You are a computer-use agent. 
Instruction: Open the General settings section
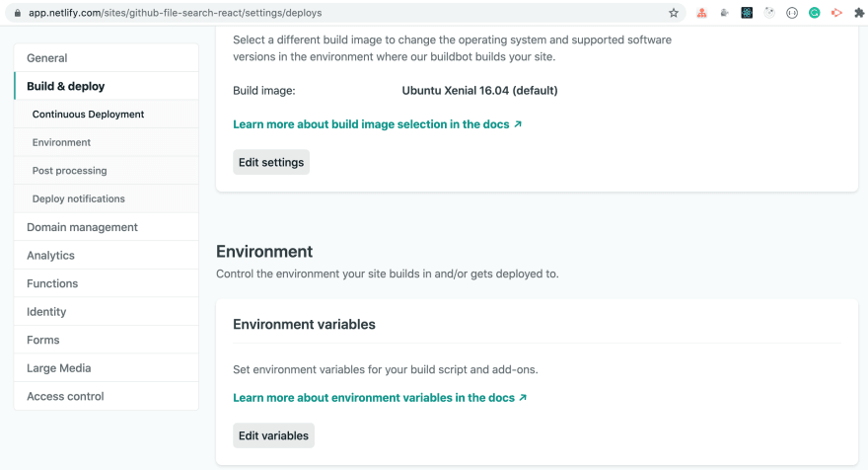click(x=107, y=57)
